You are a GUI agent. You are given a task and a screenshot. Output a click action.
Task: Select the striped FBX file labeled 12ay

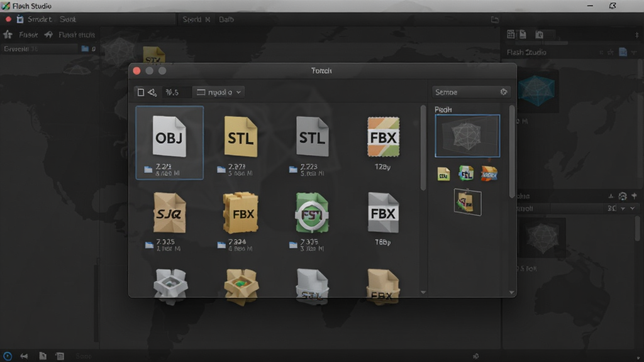tap(383, 136)
